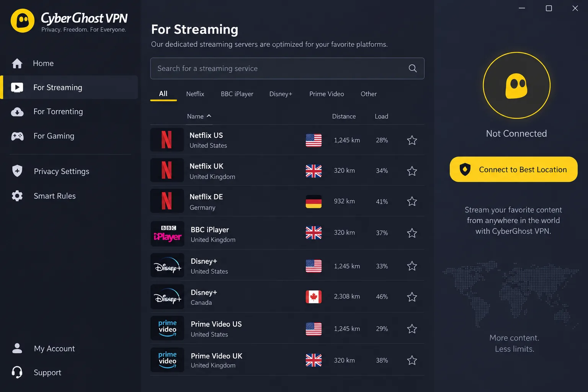Sort the list by Distance

[x=344, y=116]
